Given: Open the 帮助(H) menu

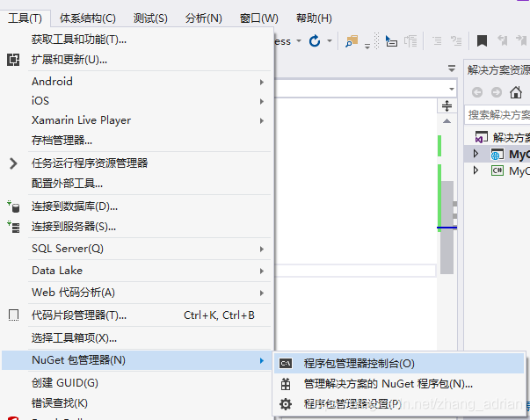Looking at the screenshot, I should [314, 18].
